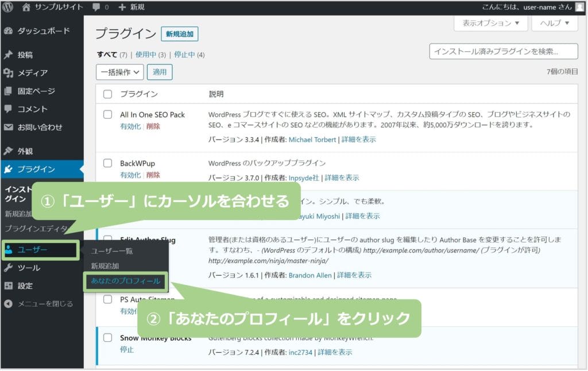
Task: Choose あなたのプロフィール from the flyout
Action: pos(126,281)
